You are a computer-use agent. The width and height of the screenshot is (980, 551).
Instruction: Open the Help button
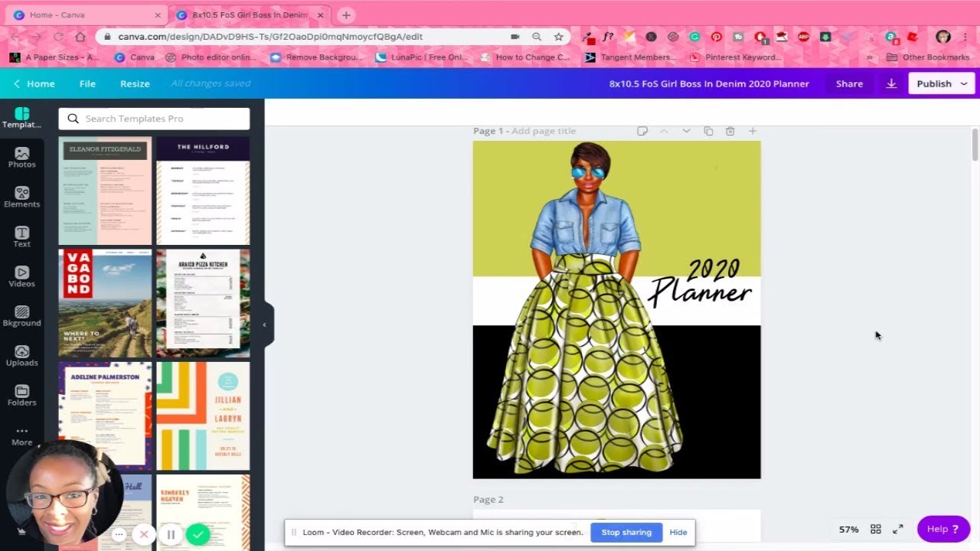[943, 529]
